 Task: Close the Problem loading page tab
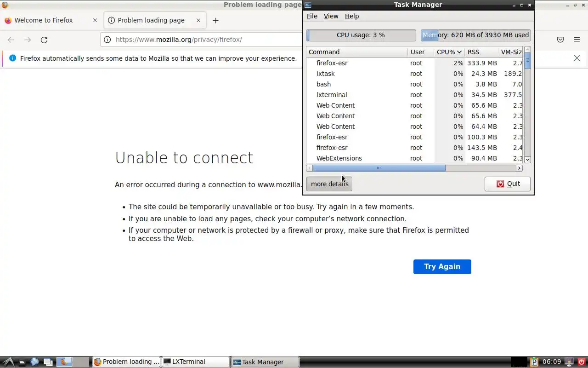click(x=198, y=20)
